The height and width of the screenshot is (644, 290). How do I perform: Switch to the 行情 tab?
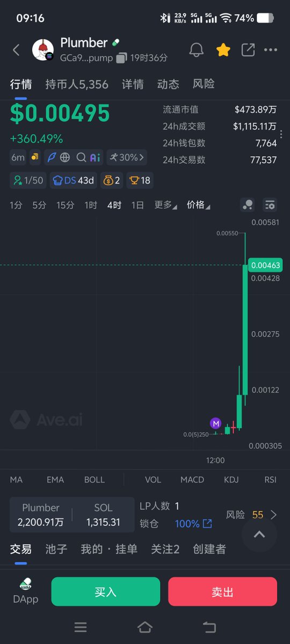click(x=21, y=84)
